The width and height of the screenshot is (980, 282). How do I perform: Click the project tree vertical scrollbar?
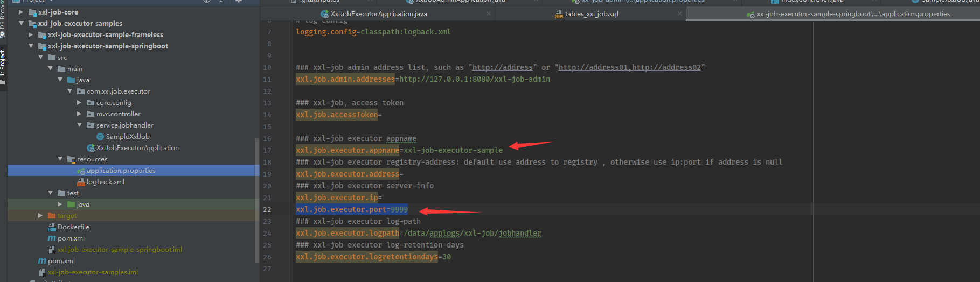(257, 200)
